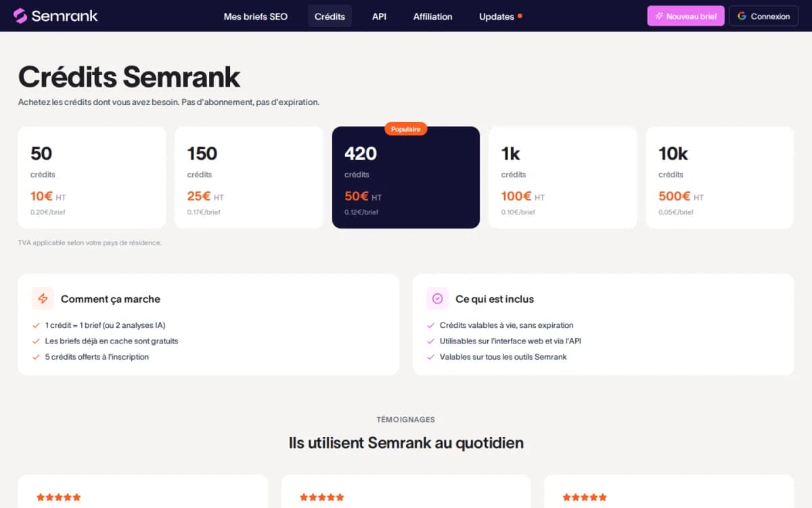Click the 0.05€/brief text
The height and width of the screenshot is (508, 812).
pos(676,212)
